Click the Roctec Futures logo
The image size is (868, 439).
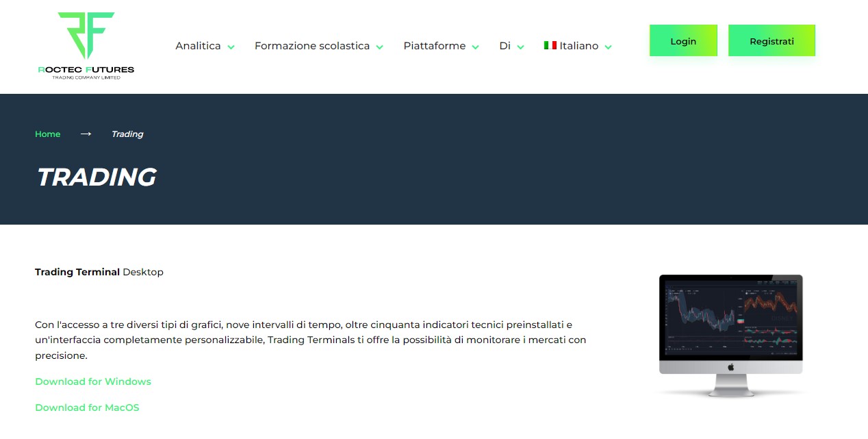point(86,45)
